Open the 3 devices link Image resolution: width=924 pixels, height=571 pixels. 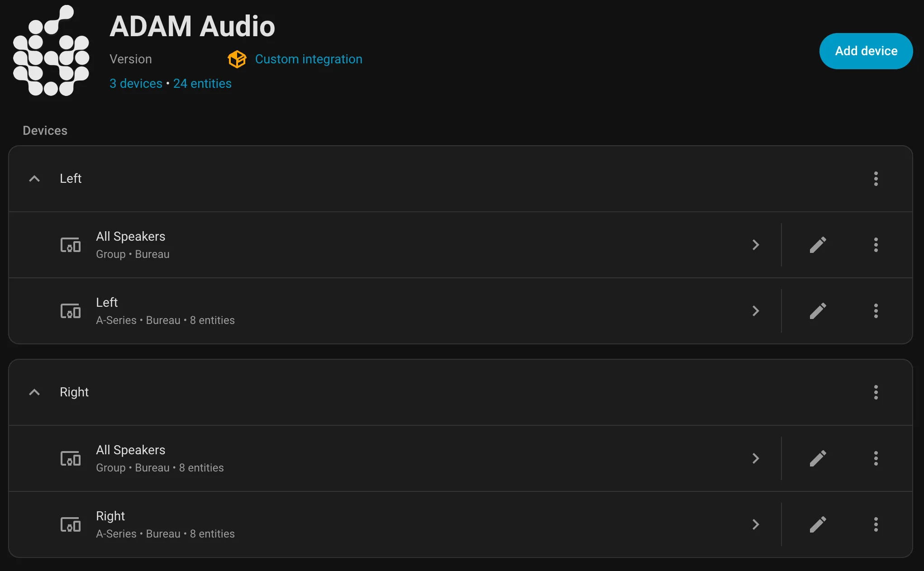pos(136,84)
